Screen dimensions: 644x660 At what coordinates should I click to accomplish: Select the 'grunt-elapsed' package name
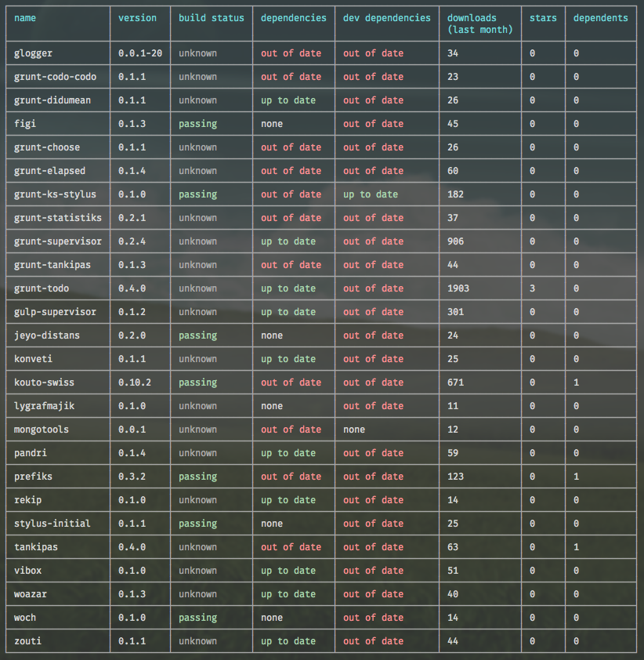coord(49,172)
